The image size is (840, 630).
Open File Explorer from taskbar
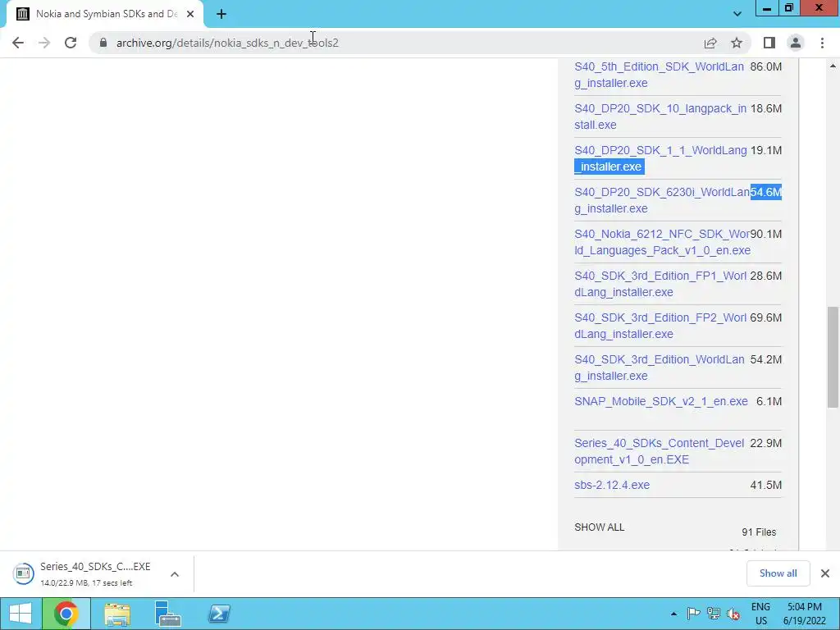(x=117, y=614)
